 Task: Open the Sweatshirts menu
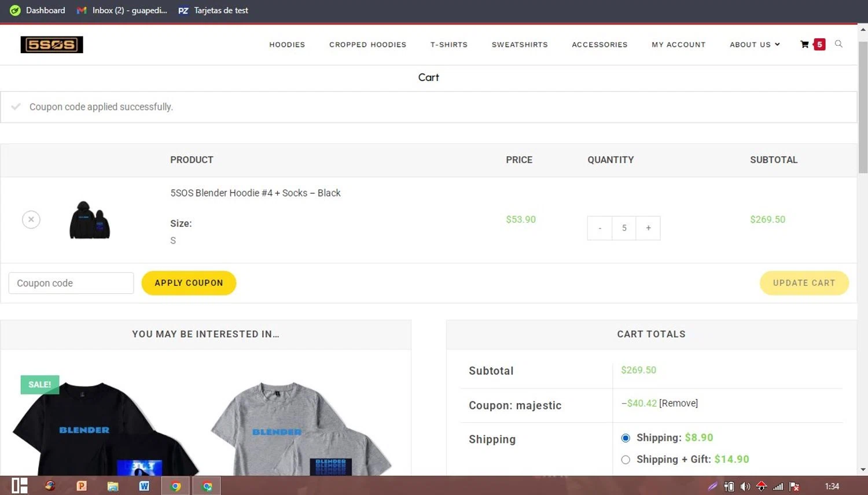click(520, 45)
